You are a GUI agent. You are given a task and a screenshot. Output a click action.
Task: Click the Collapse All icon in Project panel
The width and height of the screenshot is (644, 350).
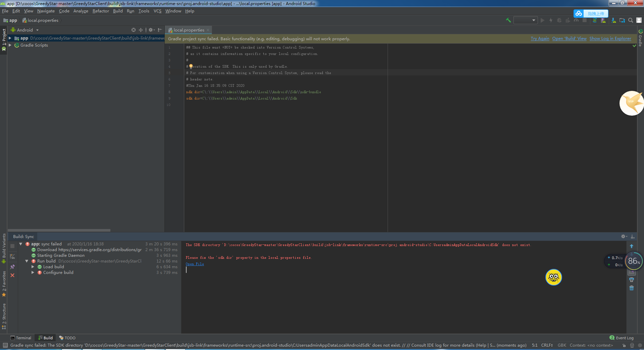click(141, 30)
